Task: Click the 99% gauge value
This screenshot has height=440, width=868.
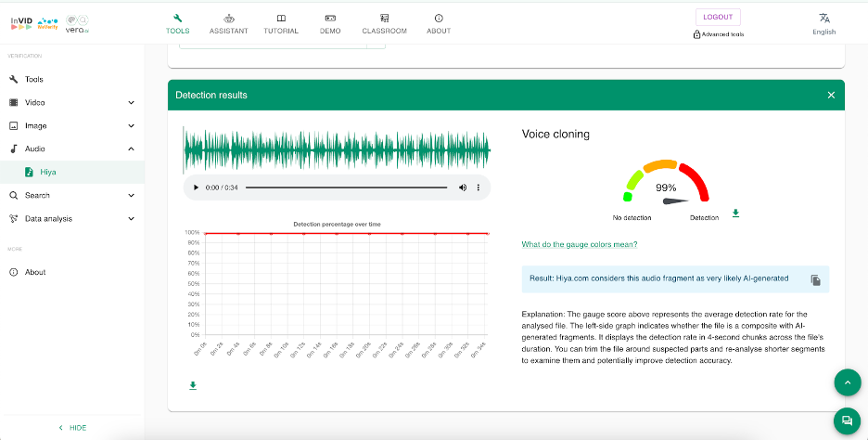Action: (666, 188)
